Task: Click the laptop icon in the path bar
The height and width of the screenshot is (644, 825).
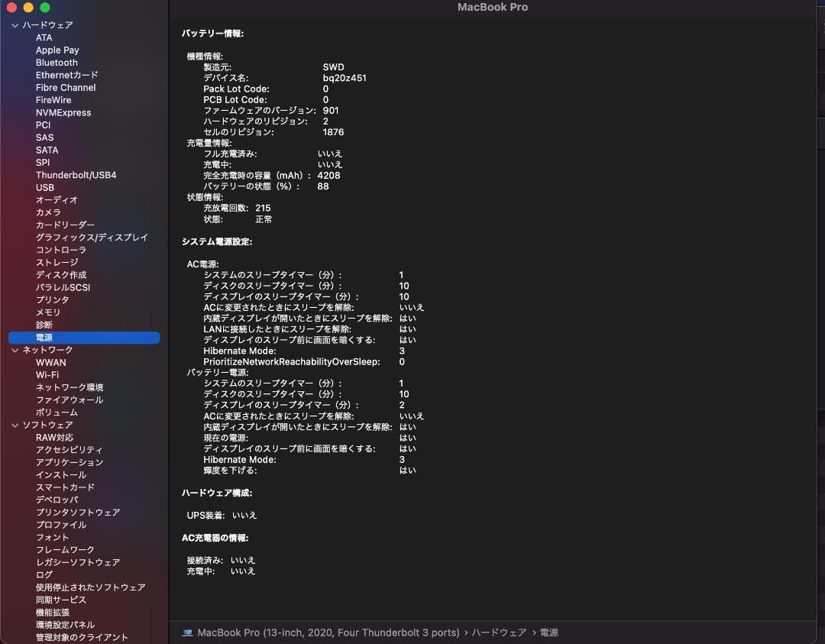Action: click(x=187, y=633)
